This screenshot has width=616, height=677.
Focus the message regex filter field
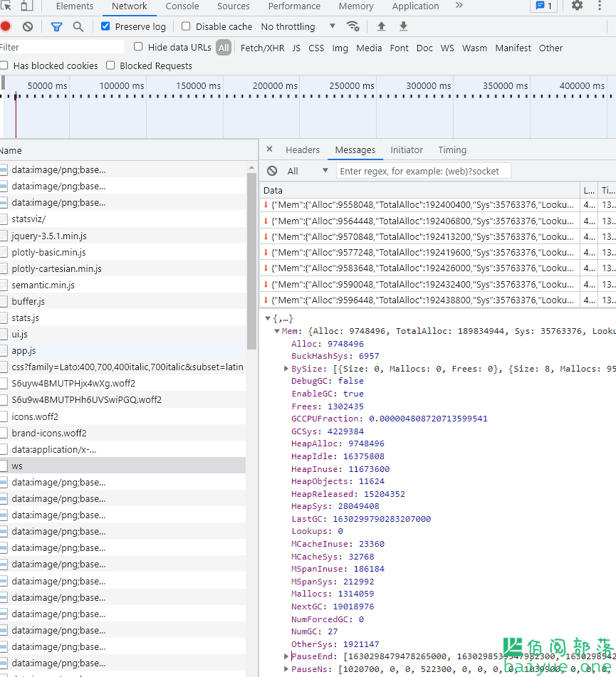(423, 171)
